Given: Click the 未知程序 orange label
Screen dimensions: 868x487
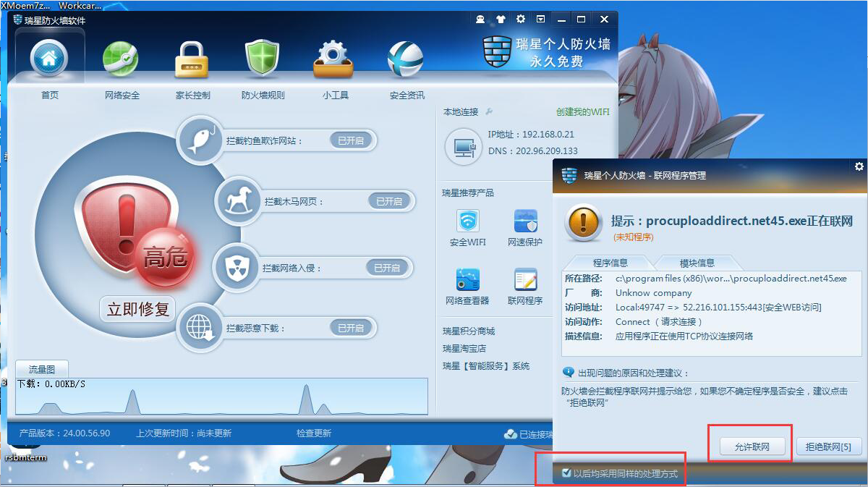Looking at the screenshot, I should tap(634, 237).
